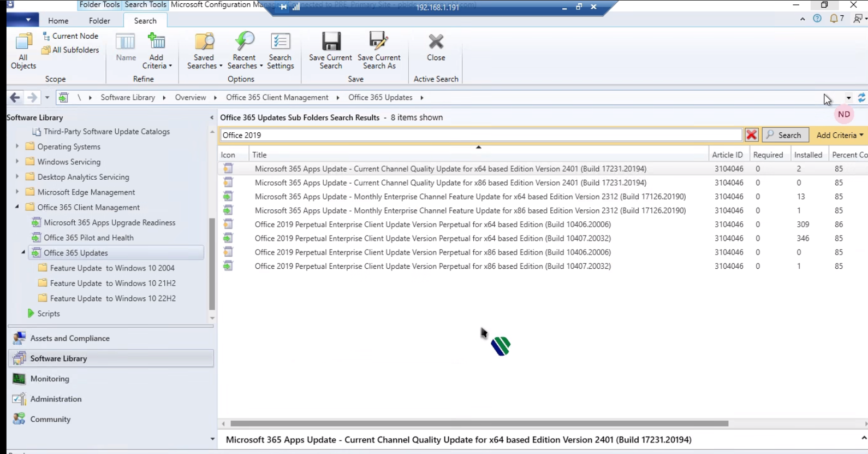Open Search Settings
Screen dimensions: 868x454
click(281, 51)
